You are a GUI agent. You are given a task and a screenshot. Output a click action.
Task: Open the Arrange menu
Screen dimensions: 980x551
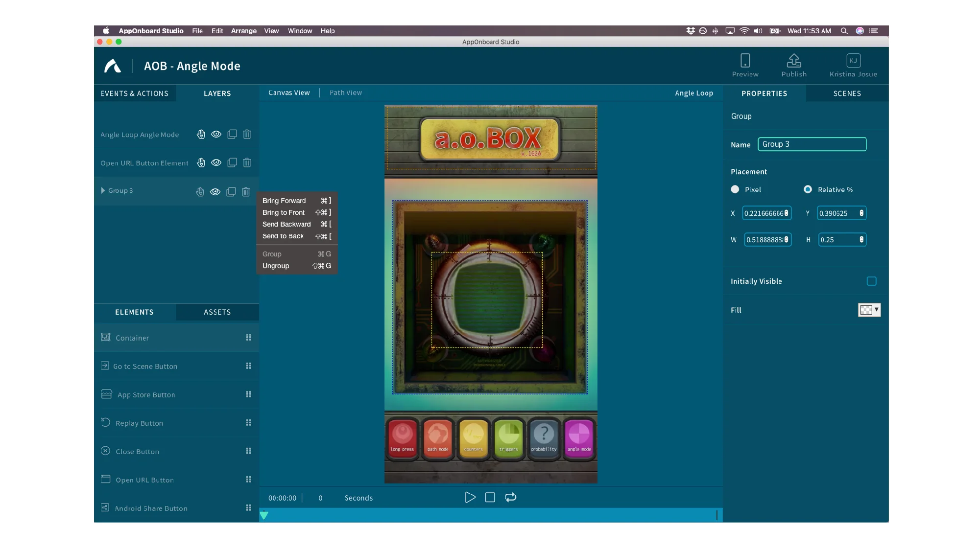tap(243, 31)
